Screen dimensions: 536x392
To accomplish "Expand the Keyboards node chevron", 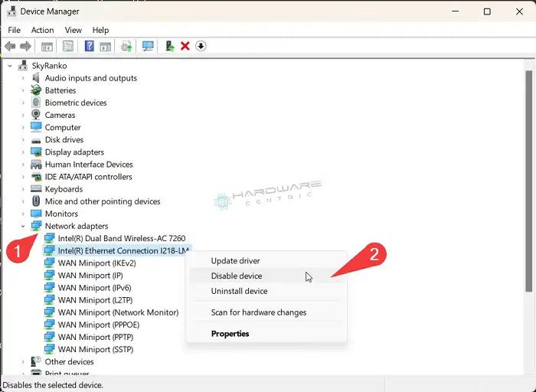I will [23, 189].
